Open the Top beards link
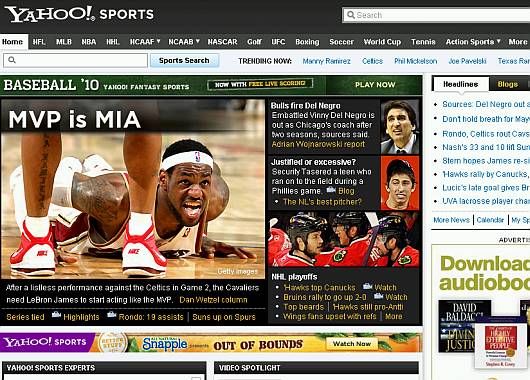The image size is (530, 380). click(x=304, y=307)
